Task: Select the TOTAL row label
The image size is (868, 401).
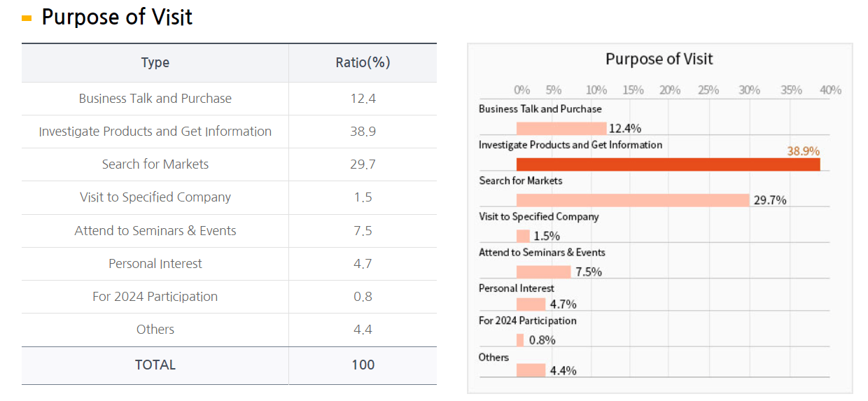Action: (155, 365)
